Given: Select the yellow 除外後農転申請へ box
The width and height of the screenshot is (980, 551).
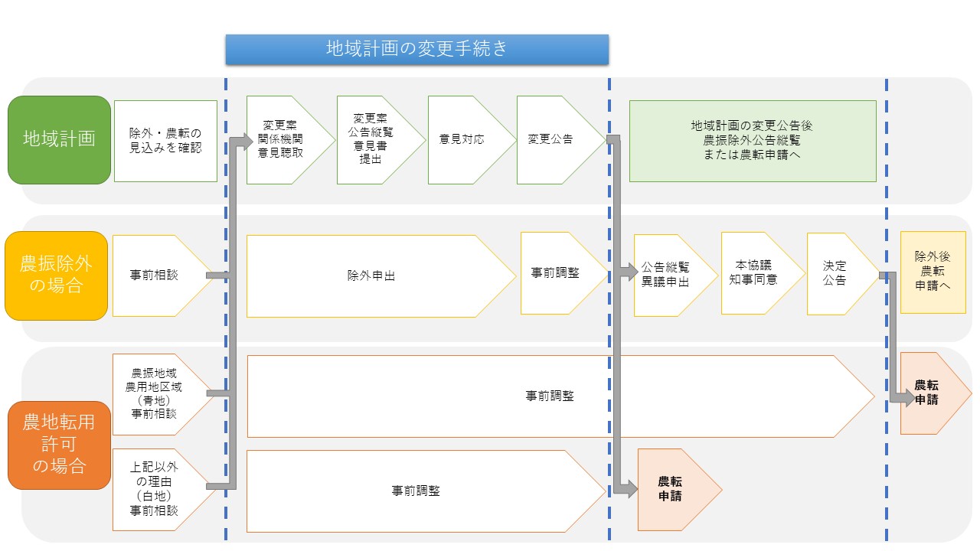Looking at the screenshot, I should [x=933, y=272].
